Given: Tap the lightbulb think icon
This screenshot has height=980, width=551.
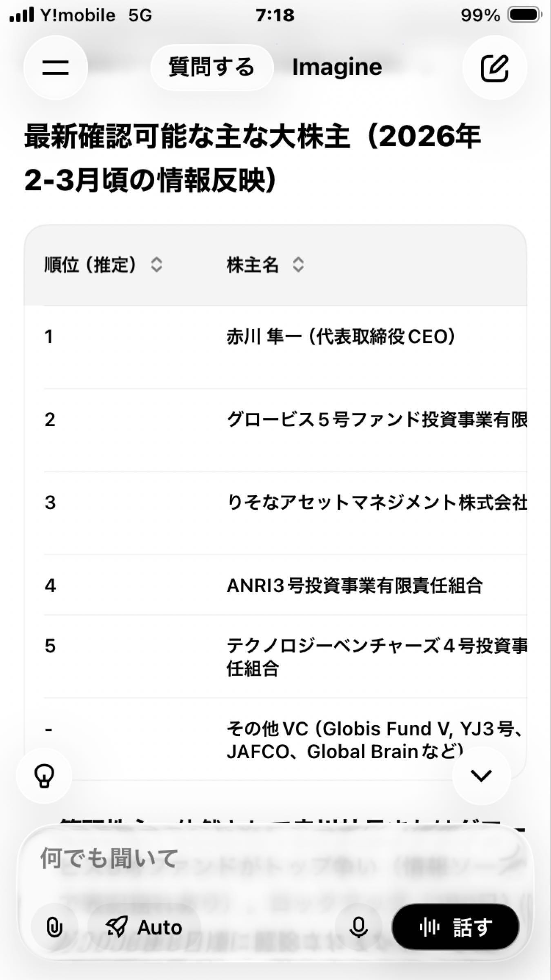Looking at the screenshot, I should click(44, 775).
